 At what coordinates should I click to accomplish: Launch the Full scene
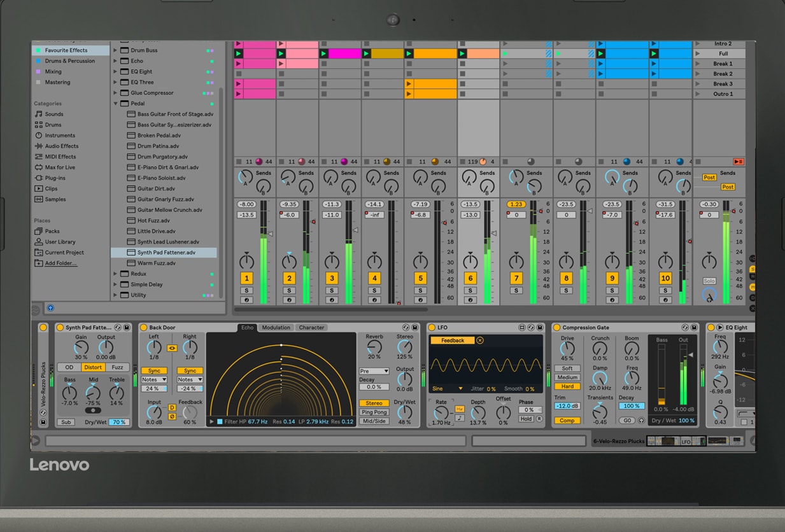(698, 54)
